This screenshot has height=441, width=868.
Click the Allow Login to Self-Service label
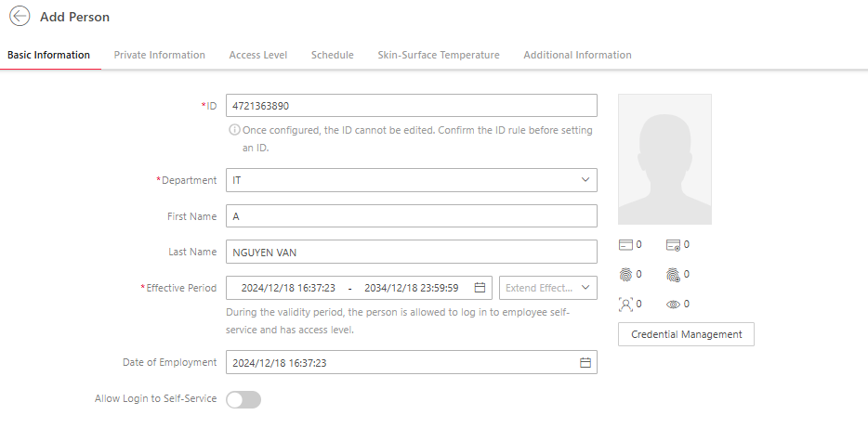[x=155, y=398]
